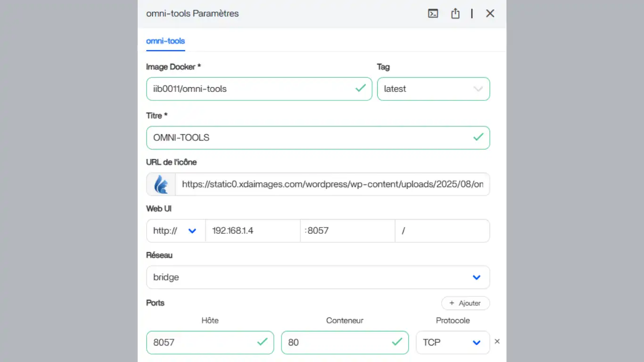Screen dimensions: 644x362
Task: Expand the Tag dropdown showing latest
Action: 433,89
